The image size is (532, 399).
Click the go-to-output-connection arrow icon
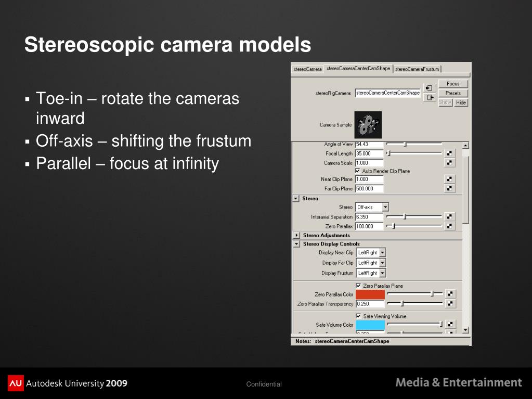pyautogui.click(x=429, y=97)
